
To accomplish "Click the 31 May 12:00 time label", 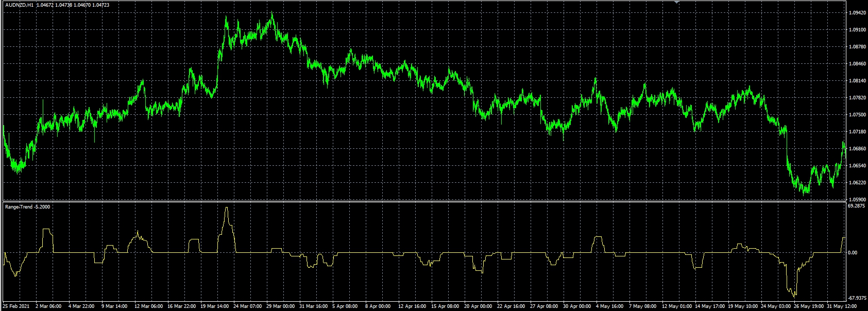I will [842, 306].
